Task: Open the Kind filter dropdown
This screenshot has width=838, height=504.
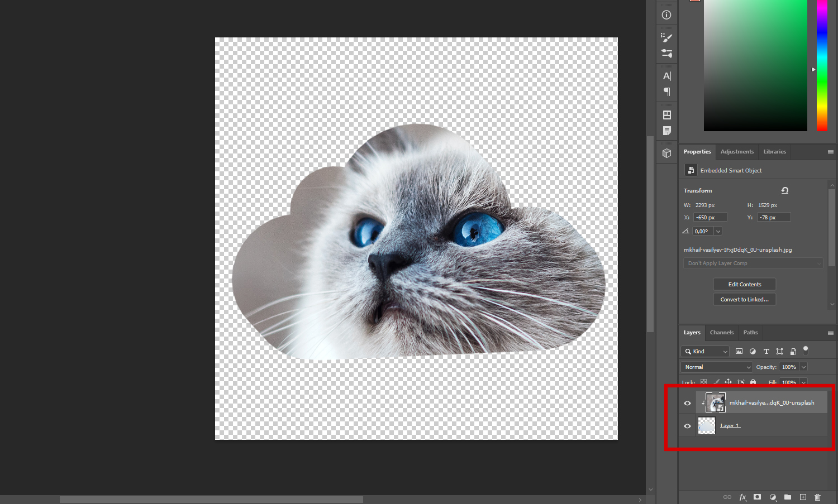Action: [x=705, y=351]
